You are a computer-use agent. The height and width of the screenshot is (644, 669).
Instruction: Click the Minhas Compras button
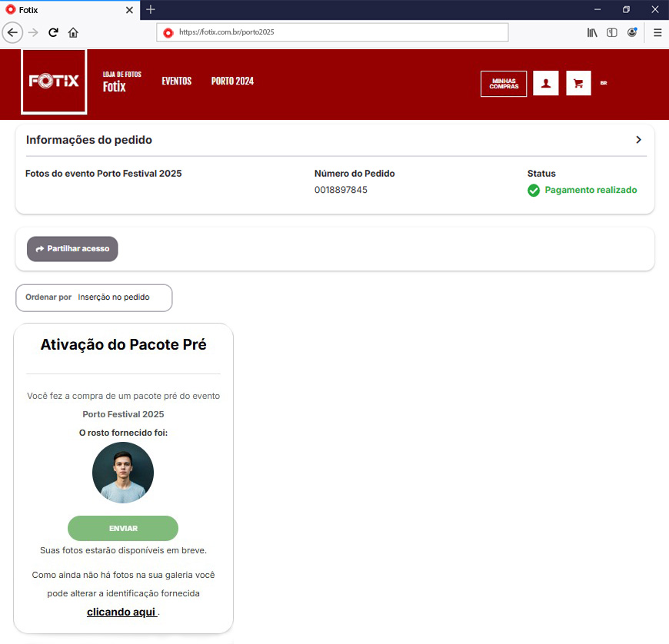(504, 84)
